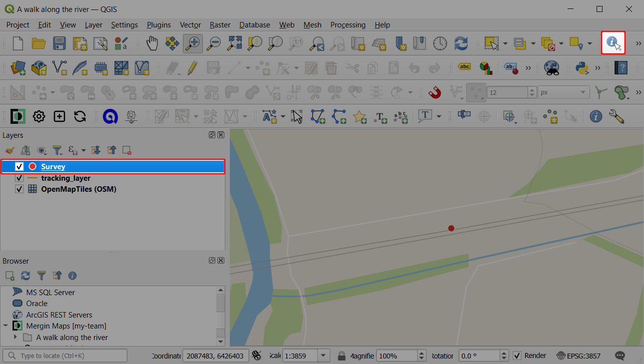The image size is (644, 364).
Task: Open the Style Manager icon
Action: coord(121,43)
